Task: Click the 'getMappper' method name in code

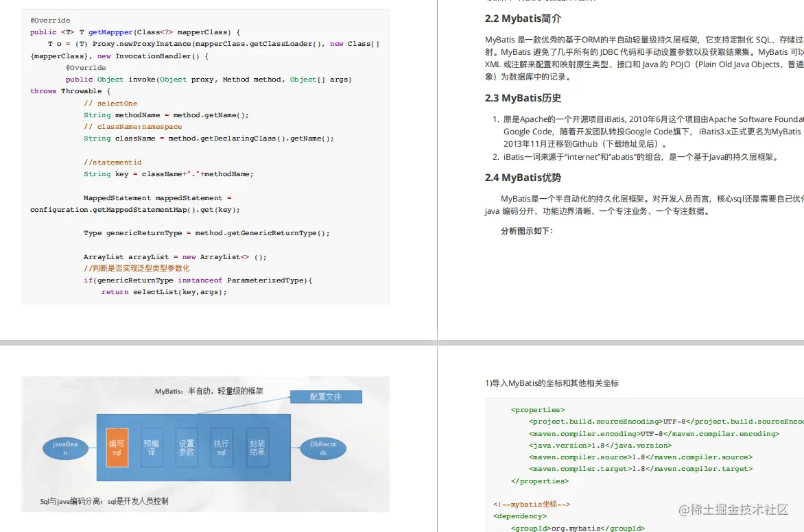Action: coord(110,32)
